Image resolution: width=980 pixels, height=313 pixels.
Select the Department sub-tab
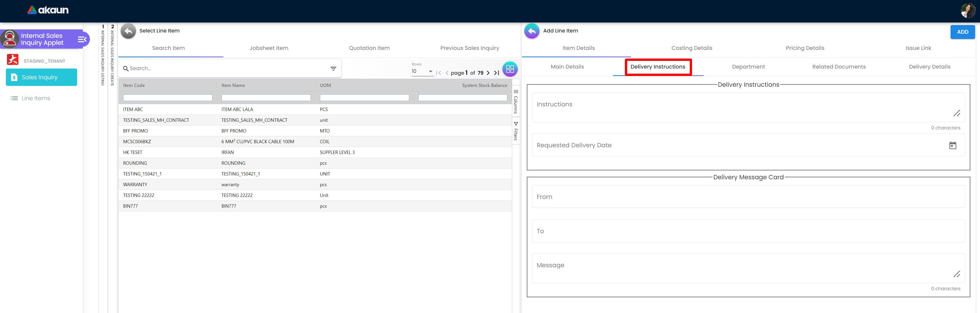[748, 67]
